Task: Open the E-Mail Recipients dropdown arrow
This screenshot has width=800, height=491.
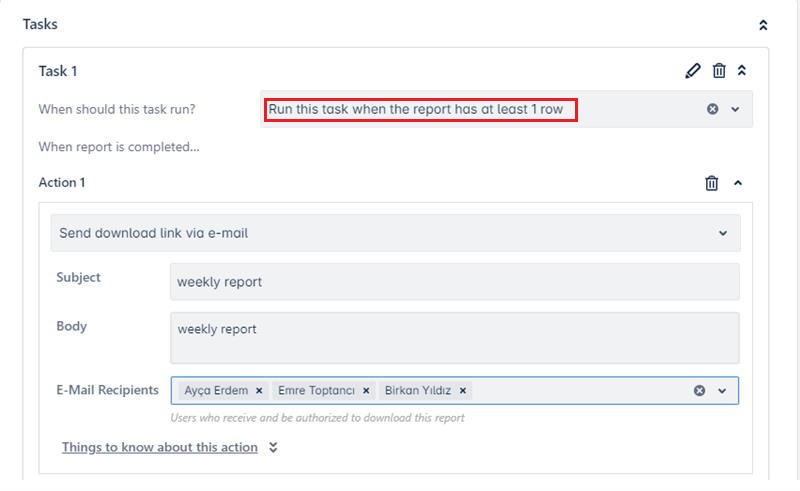Action: click(x=722, y=391)
